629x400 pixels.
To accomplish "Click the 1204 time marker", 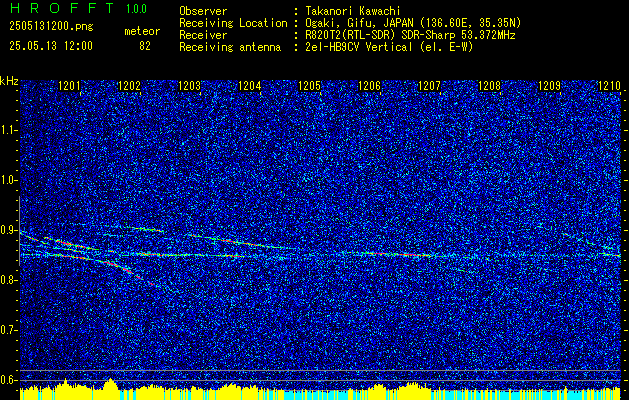I will pos(250,86).
